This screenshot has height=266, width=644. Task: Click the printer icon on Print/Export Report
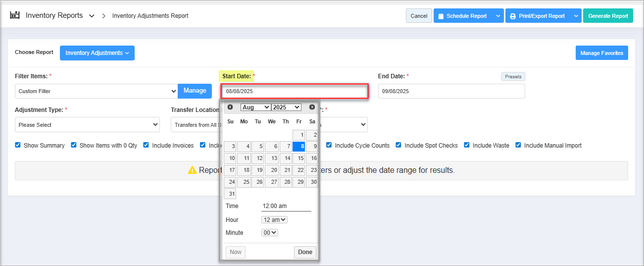click(513, 16)
